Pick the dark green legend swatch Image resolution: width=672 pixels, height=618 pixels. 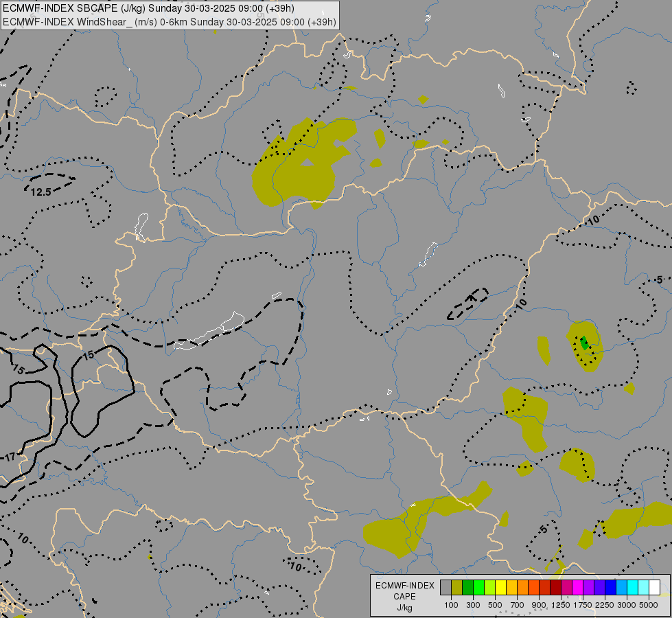[x=467, y=588]
